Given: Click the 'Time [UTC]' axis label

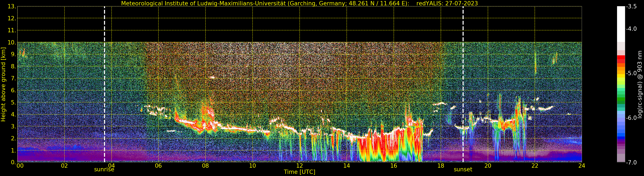Looking at the screenshot, I should (x=300, y=172).
